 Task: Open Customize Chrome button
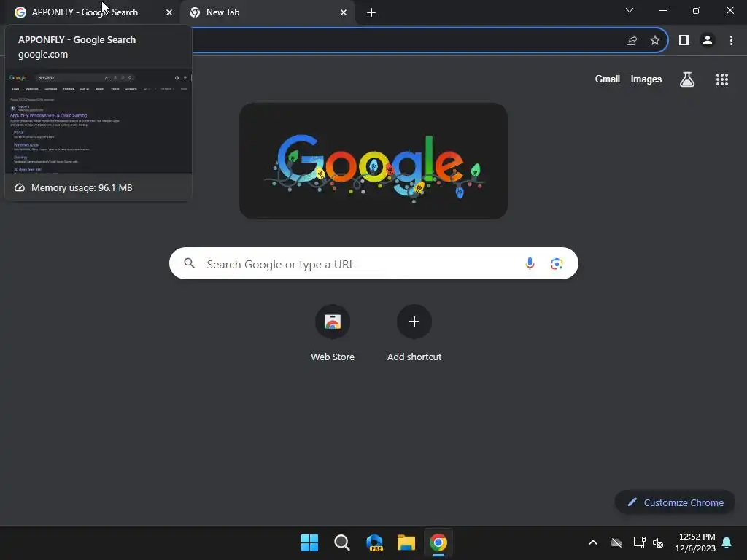pyautogui.click(x=675, y=502)
